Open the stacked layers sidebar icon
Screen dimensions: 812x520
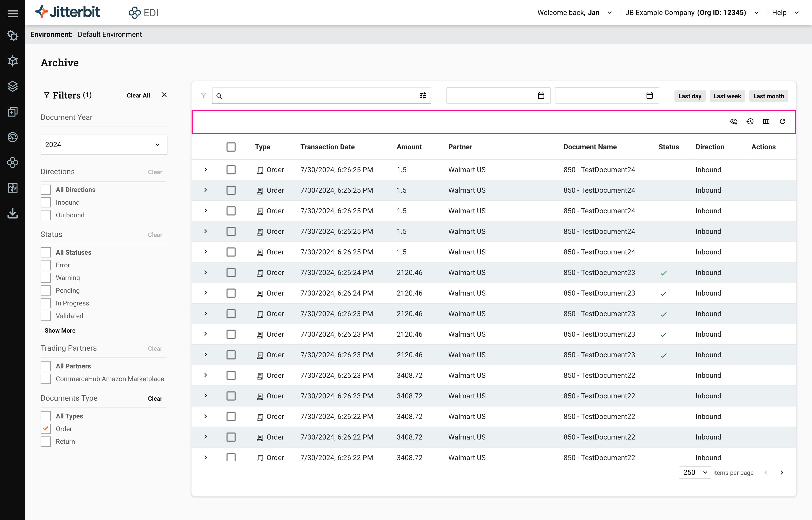tap(12, 86)
